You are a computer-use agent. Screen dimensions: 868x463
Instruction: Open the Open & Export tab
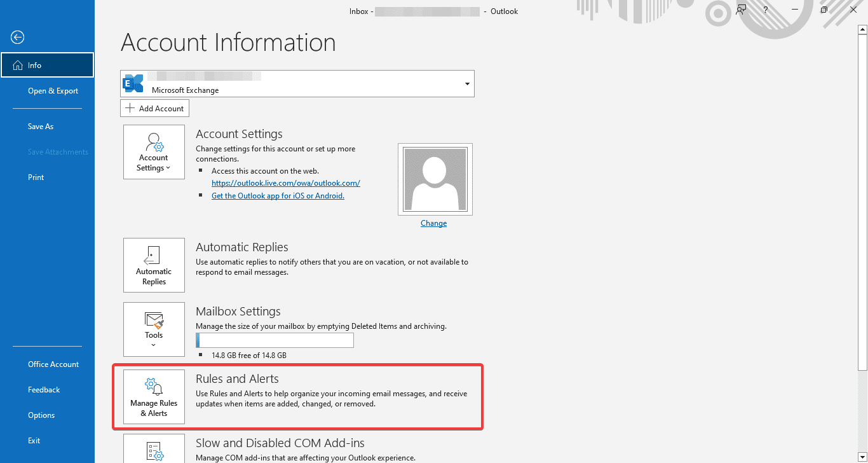[47, 91]
